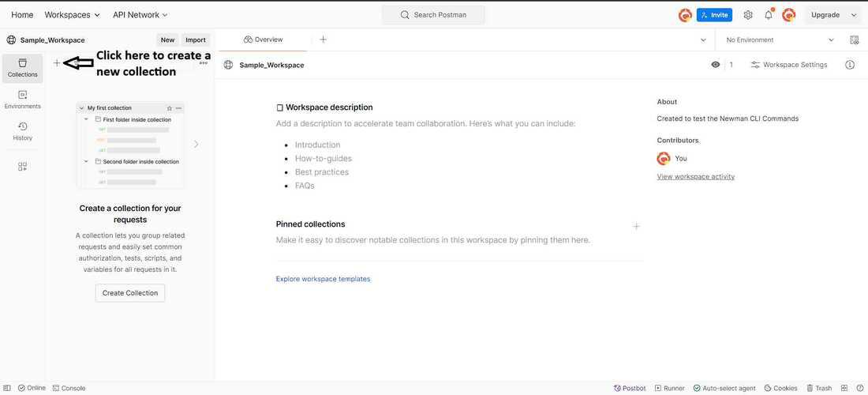Viewport: 868px width, 395px height.
Task: Click the contributor 'You' entry
Action: 672,159
